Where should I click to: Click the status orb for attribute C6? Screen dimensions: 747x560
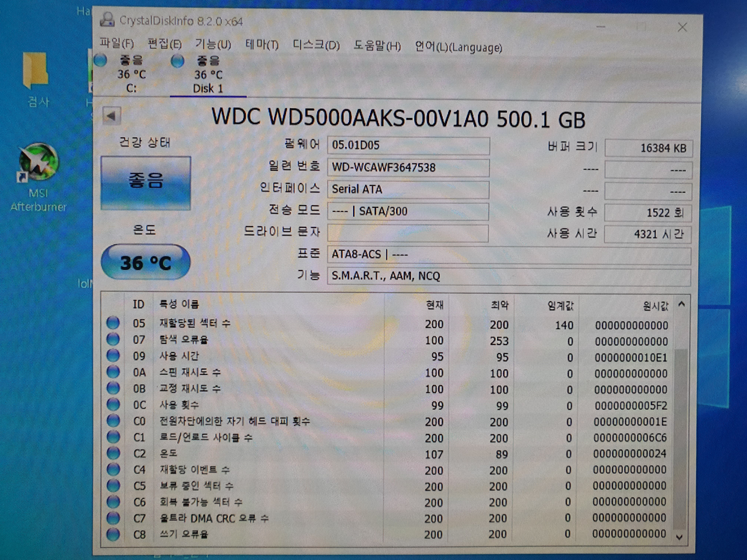pyautogui.click(x=113, y=502)
